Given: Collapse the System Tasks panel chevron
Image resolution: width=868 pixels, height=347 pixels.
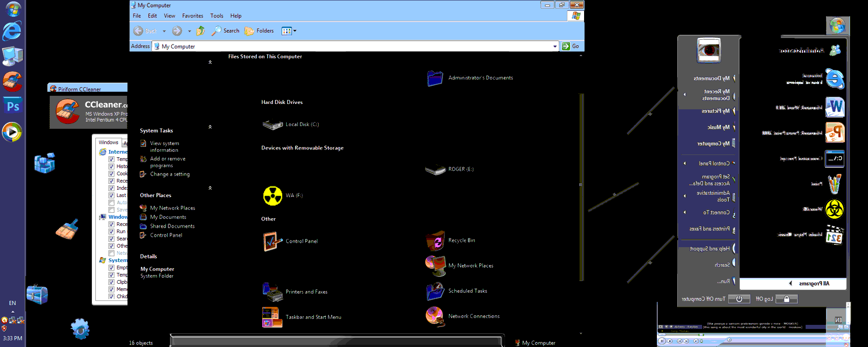Looking at the screenshot, I should click(x=210, y=127).
